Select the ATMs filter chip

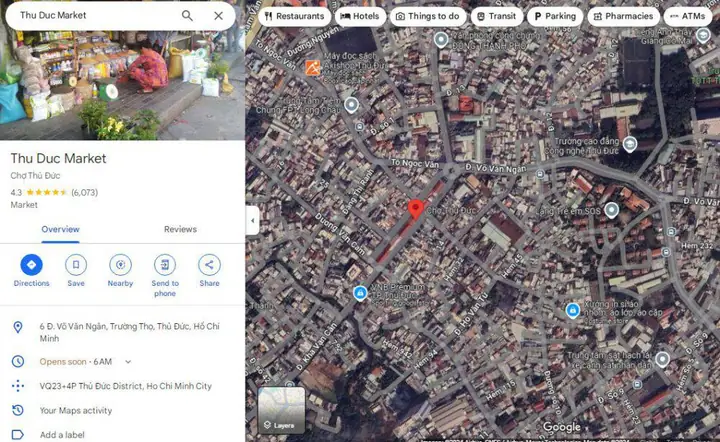687,16
